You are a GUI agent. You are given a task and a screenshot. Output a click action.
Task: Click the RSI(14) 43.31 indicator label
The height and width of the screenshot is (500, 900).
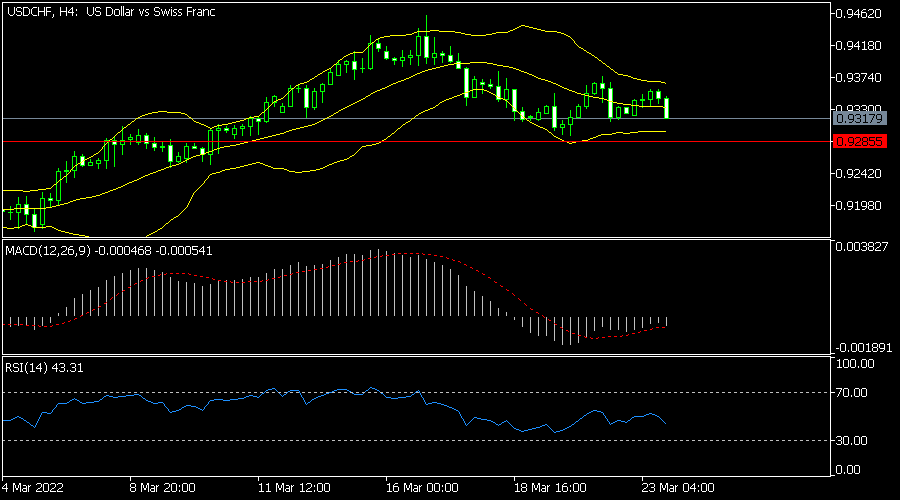44,368
